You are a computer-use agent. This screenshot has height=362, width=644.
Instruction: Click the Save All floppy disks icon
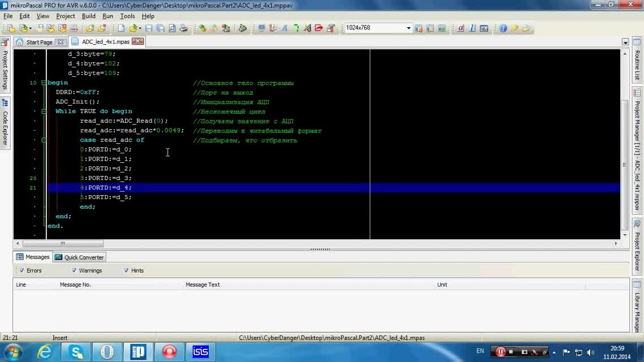(x=160, y=28)
